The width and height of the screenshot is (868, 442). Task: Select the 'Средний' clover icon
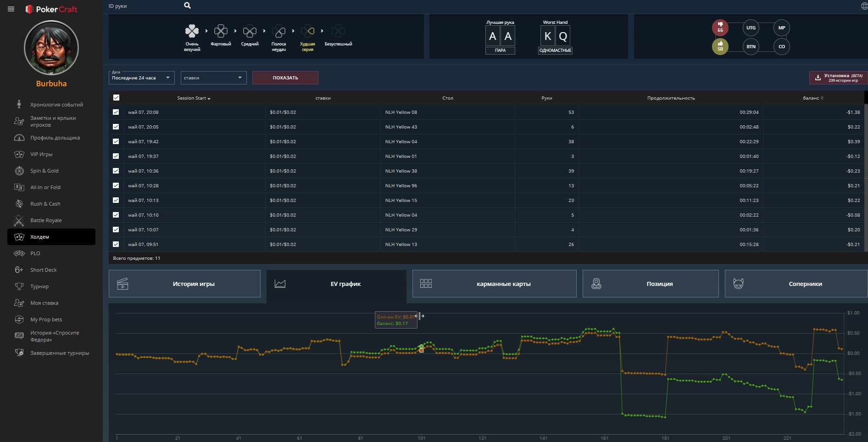click(250, 31)
